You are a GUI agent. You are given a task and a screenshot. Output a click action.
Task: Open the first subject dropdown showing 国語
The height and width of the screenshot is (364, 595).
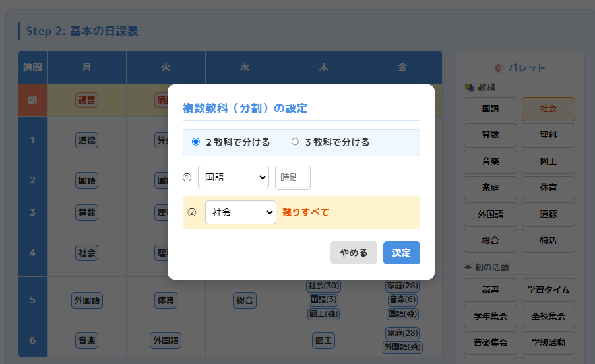pyautogui.click(x=234, y=177)
